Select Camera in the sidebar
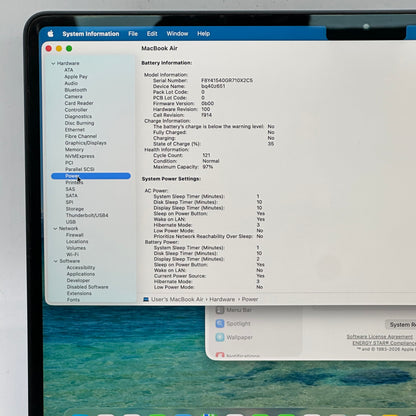Image resolution: width=416 pixels, height=416 pixels. [73, 97]
